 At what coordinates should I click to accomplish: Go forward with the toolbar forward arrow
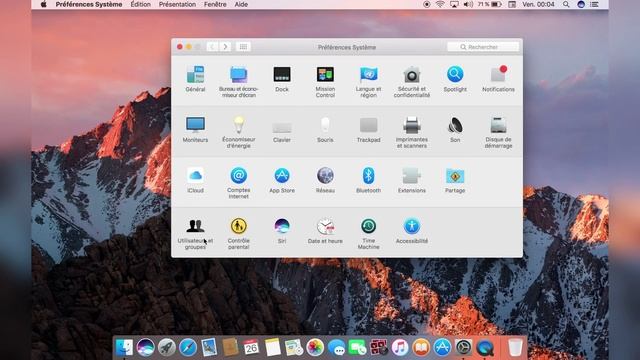[x=225, y=47]
